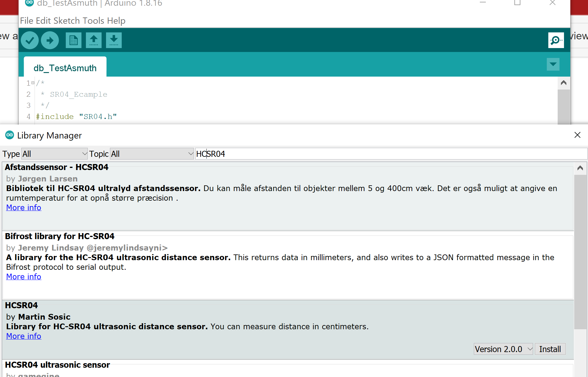Maximize the Arduino window
588x377 pixels.
[517, 3]
